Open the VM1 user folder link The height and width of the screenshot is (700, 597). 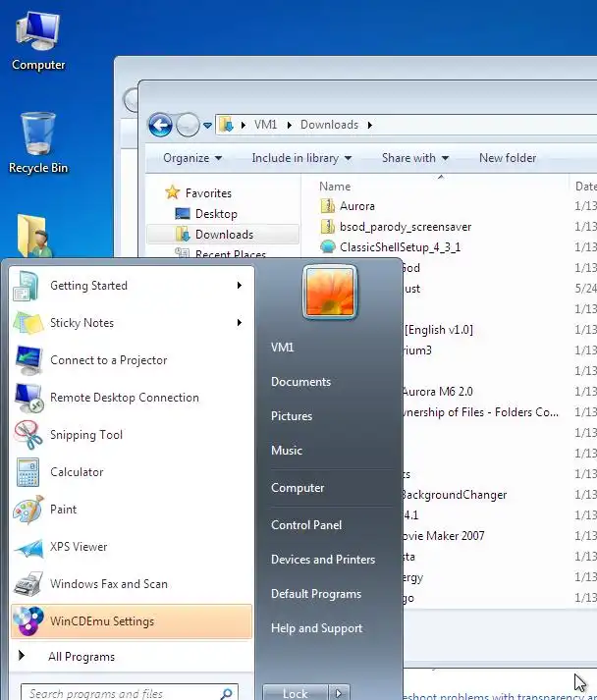(x=282, y=348)
